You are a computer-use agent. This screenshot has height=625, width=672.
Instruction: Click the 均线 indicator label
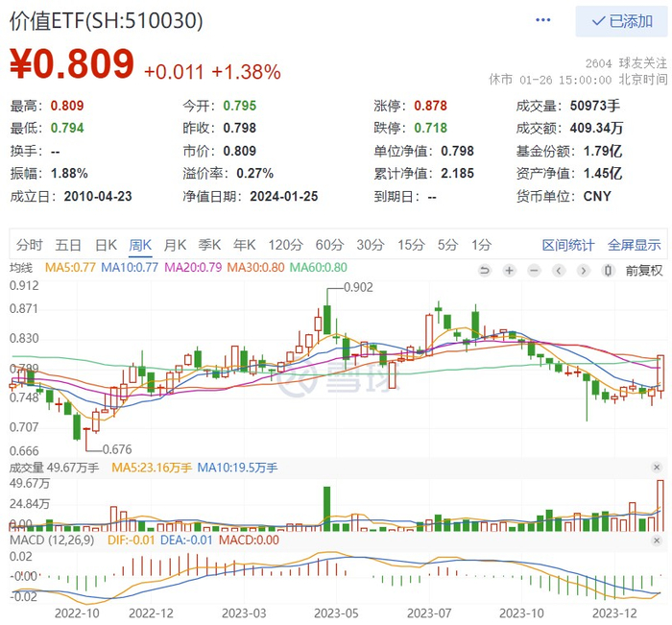[x=21, y=268]
